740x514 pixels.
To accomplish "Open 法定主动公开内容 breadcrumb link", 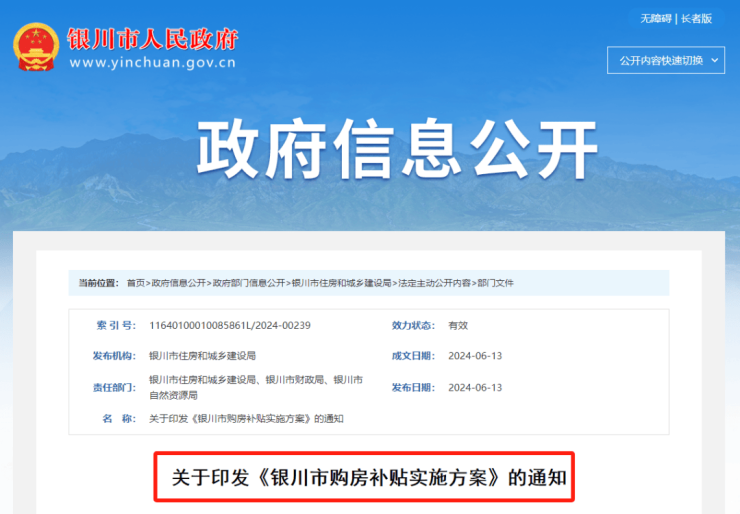I will click(x=434, y=283).
